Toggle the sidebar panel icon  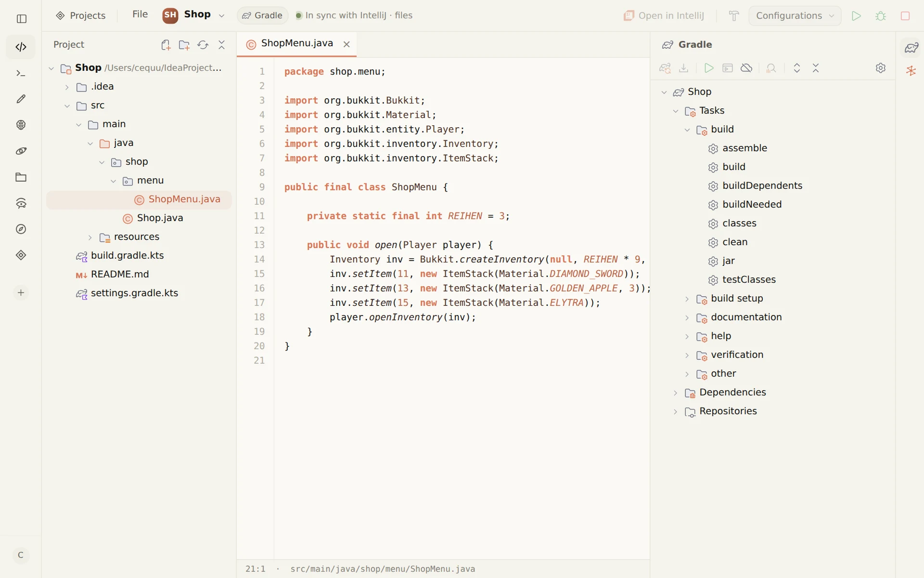coord(21,18)
